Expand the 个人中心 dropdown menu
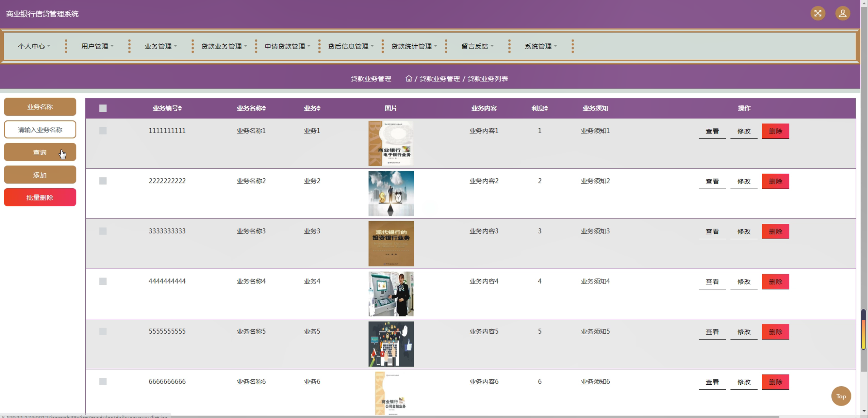Screen dimensions: 868x418 pos(34,46)
